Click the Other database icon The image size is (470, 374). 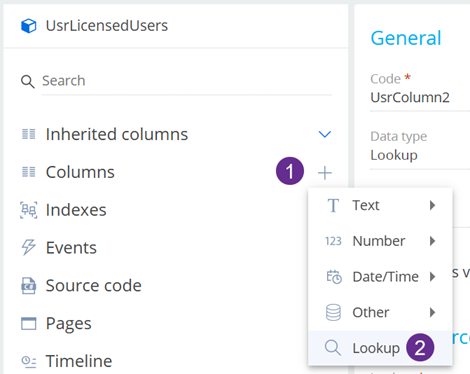(x=333, y=312)
